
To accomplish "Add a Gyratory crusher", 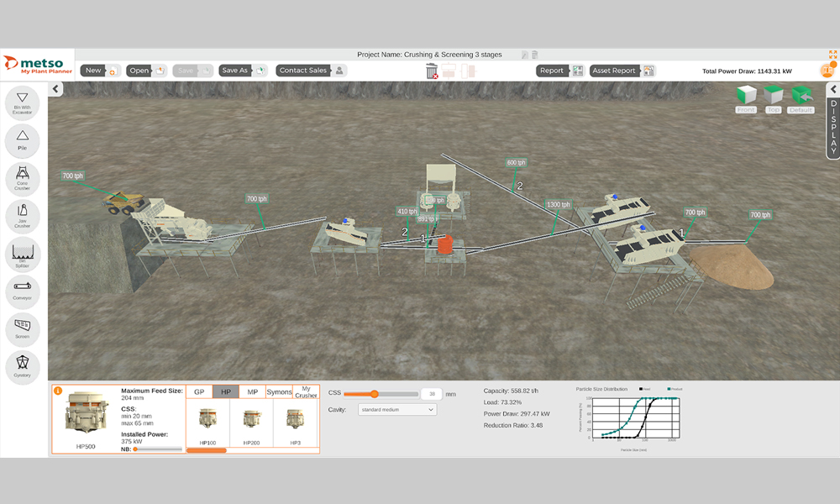I will pyautogui.click(x=23, y=366).
